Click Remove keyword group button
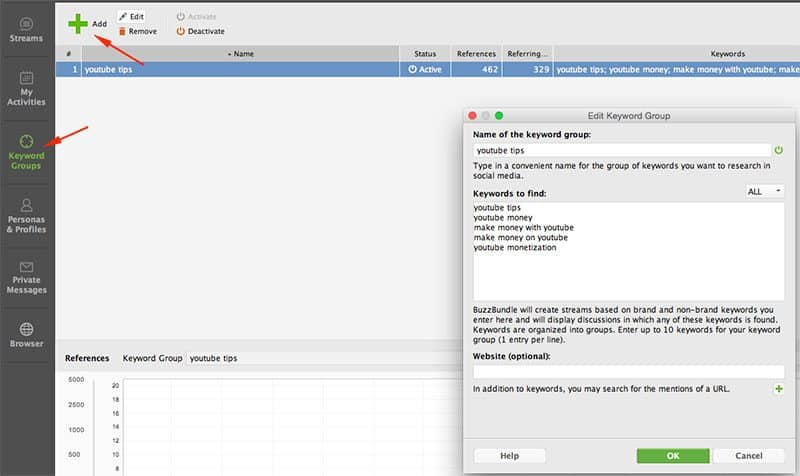Screen dimensions: 800x476 coord(137,31)
